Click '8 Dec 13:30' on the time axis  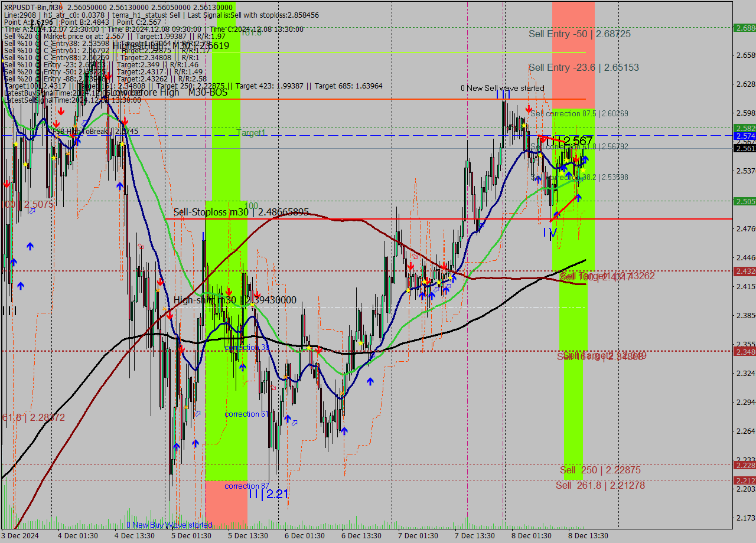[x=588, y=536]
